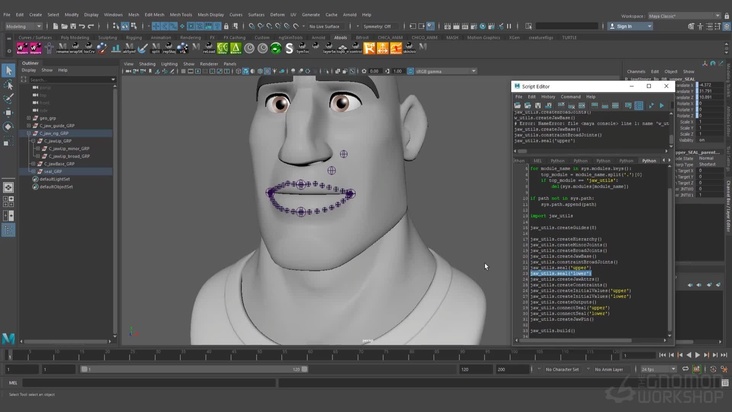Click the Sign In button

pyautogui.click(x=626, y=26)
